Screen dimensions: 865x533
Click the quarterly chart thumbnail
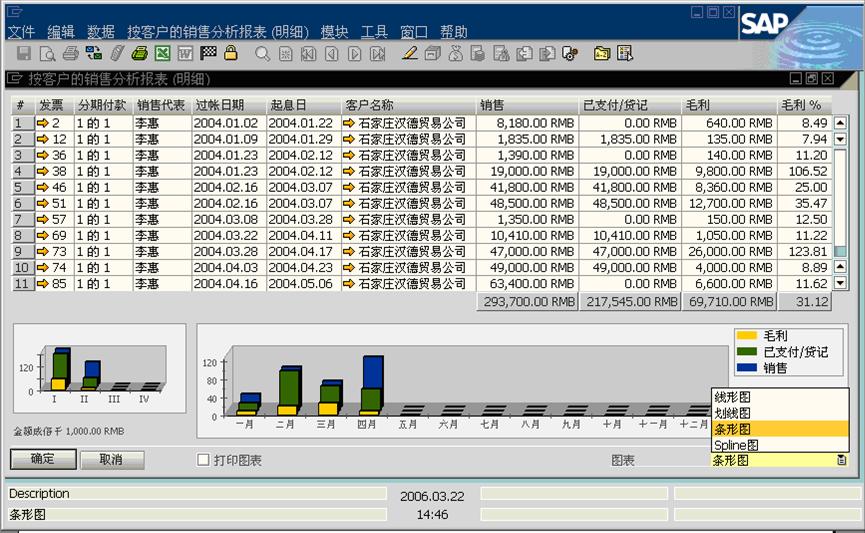(100, 369)
